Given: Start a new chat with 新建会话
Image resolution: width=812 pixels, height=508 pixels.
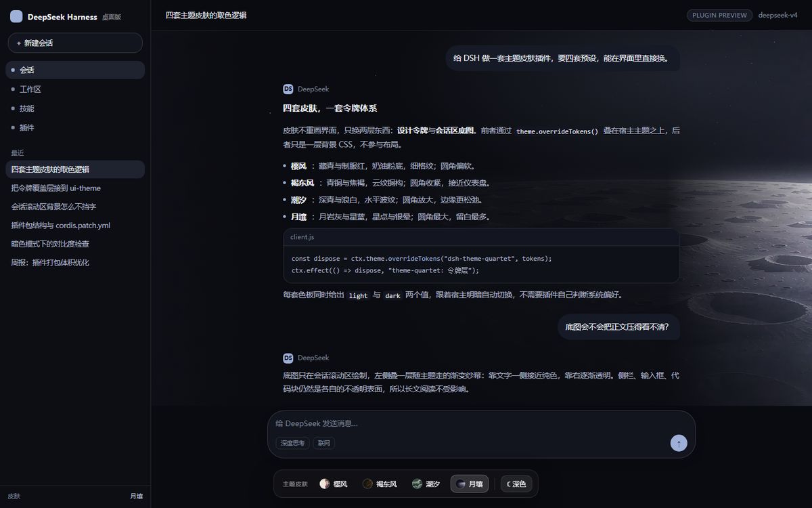Looking at the screenshot, I should coord(75,43).
